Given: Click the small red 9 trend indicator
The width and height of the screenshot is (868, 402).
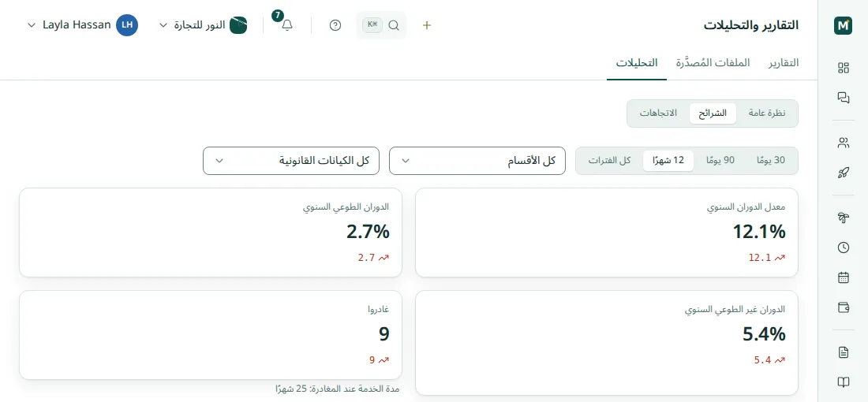Looking at the screenshot, I should tap(380, 360).
